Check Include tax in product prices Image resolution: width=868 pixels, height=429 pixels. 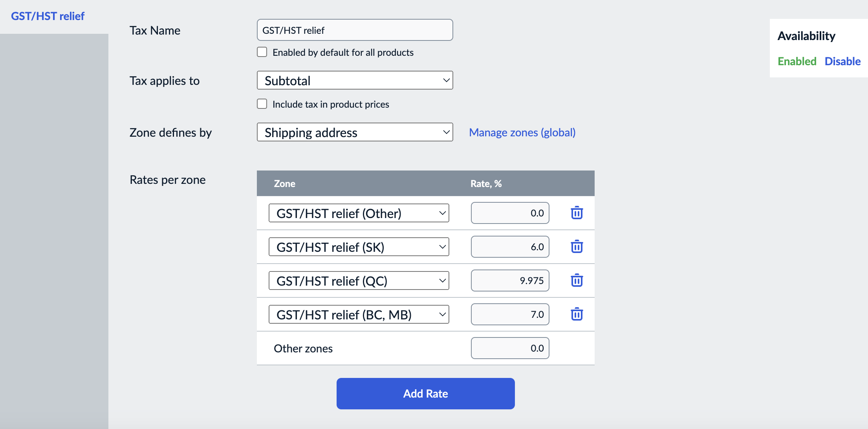(262, 104)
